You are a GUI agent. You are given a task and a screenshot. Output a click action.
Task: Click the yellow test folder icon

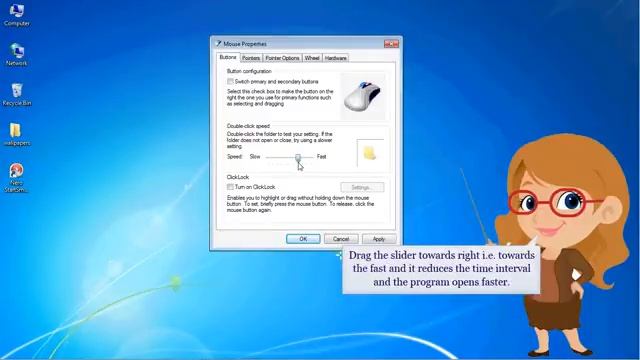(x=370, y=153)
